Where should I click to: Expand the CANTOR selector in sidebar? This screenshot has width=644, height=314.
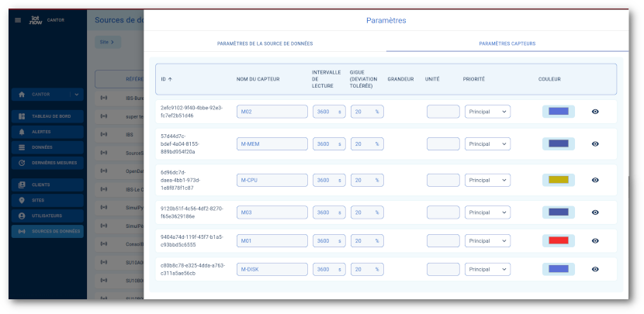(x=75, y=95)
